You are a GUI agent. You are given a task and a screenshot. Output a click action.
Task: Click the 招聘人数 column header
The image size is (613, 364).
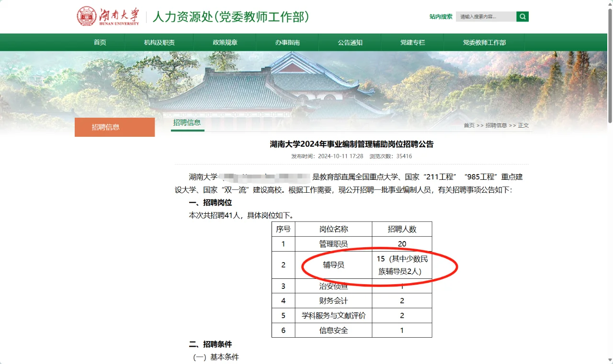click(402, 229)
